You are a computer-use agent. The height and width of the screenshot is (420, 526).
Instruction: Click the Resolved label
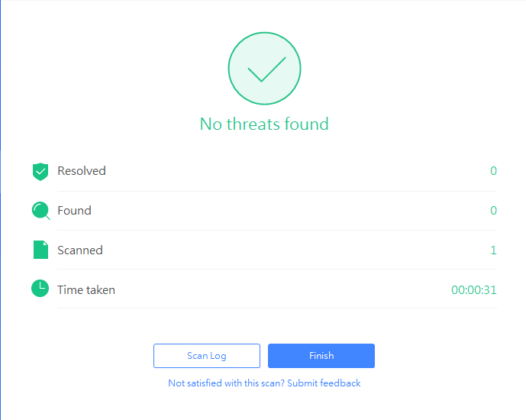pyautogui.click(x=82, y=171)
